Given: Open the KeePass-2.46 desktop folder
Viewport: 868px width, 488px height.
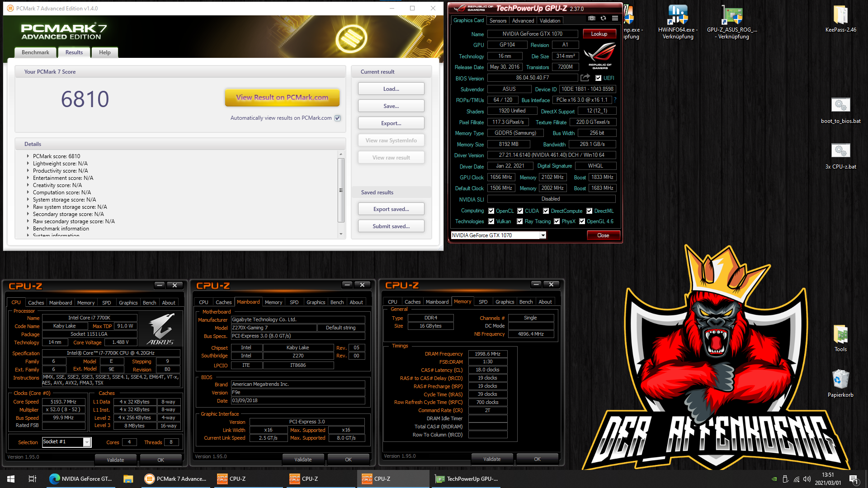Looking at the screenshot, I should pos(840,19).
